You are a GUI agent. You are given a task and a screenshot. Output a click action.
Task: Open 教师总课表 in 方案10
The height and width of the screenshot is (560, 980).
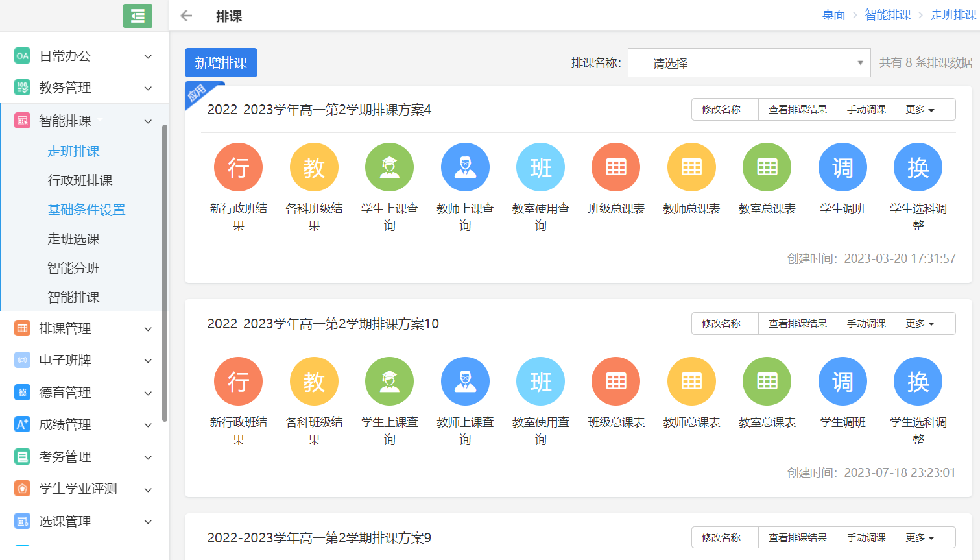tap(691, 382)
